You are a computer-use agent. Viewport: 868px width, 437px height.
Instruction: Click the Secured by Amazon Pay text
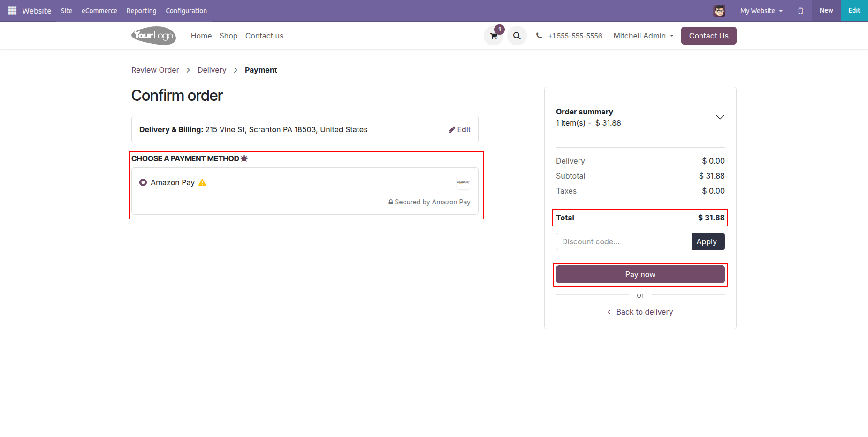coord(433,202)
